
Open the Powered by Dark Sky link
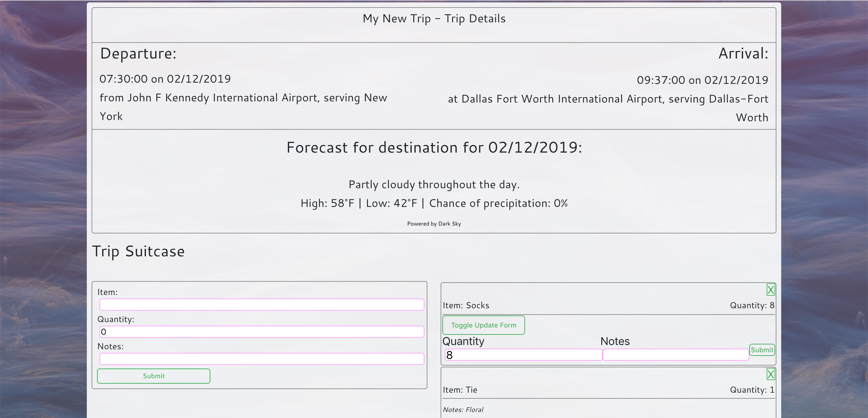434,224
